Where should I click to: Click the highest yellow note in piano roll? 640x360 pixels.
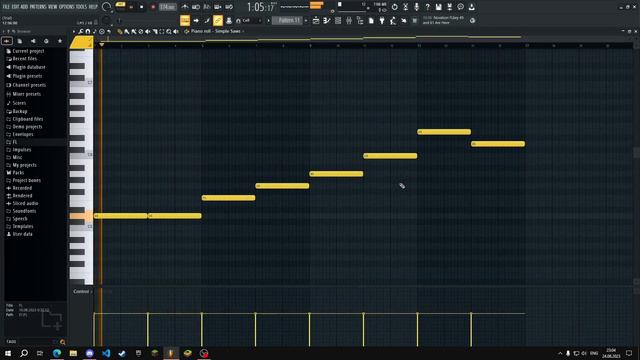tap(444, 132)
